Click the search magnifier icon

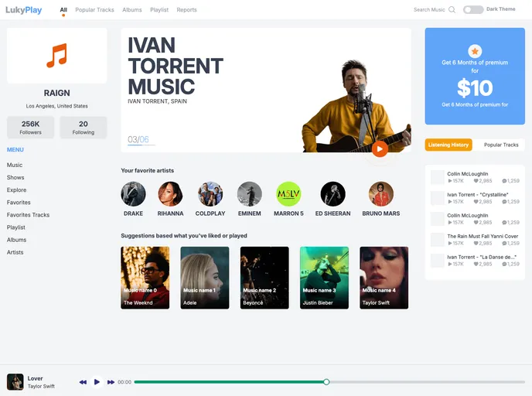pos(452,10)
